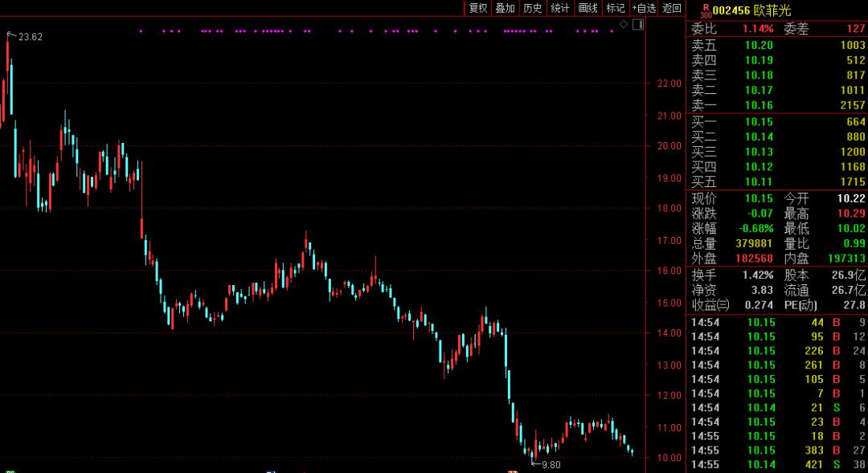Activate the 画线 drawing tool
This screenshot has height=473, width=868.
click(588, 8)
